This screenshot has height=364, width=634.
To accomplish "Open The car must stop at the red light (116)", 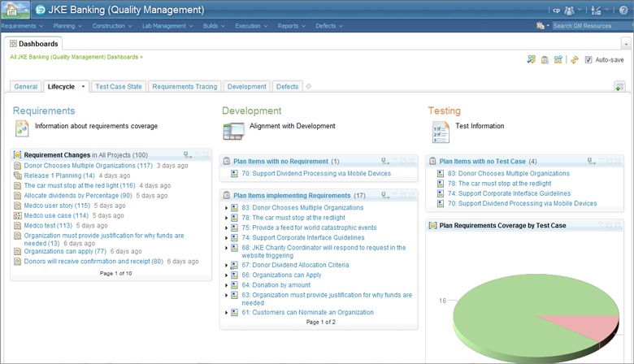I will (x=80, y=185).
